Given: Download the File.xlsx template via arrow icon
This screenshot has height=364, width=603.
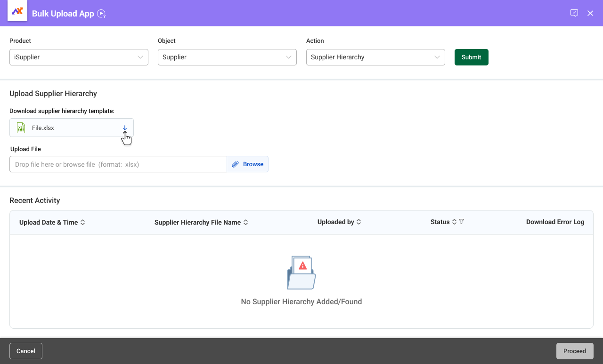Looking at the screenshot, I should tap(125, 128).
